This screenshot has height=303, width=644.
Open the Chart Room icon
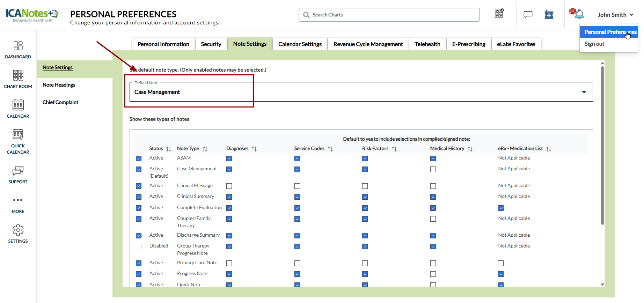pos(18,75)
